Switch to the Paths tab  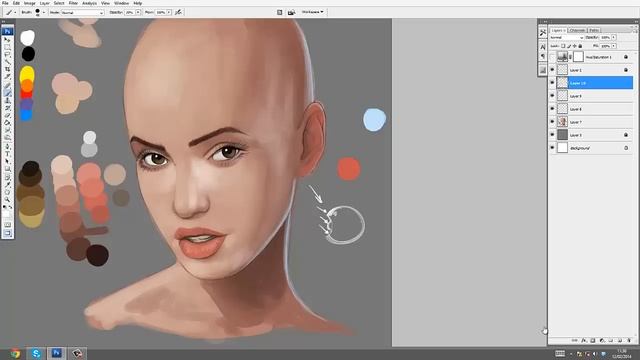[x=594, y=30]
